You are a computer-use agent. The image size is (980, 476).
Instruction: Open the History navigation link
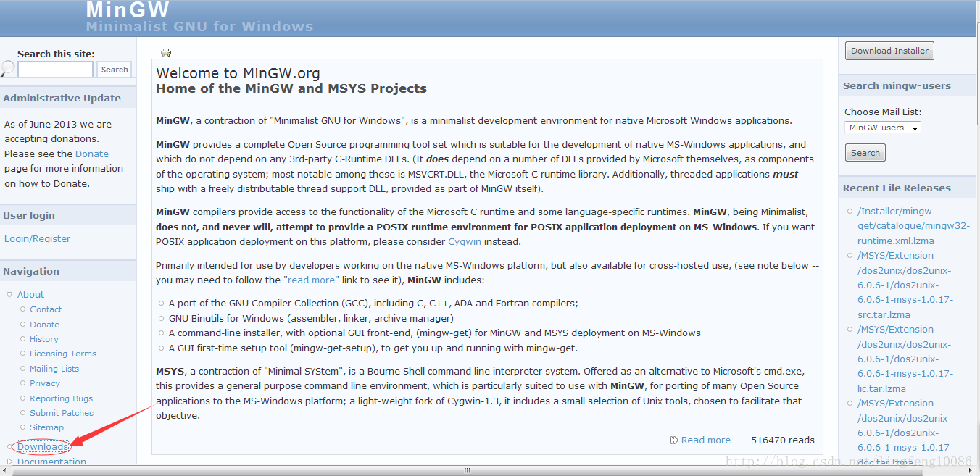[x=43, y=339]
